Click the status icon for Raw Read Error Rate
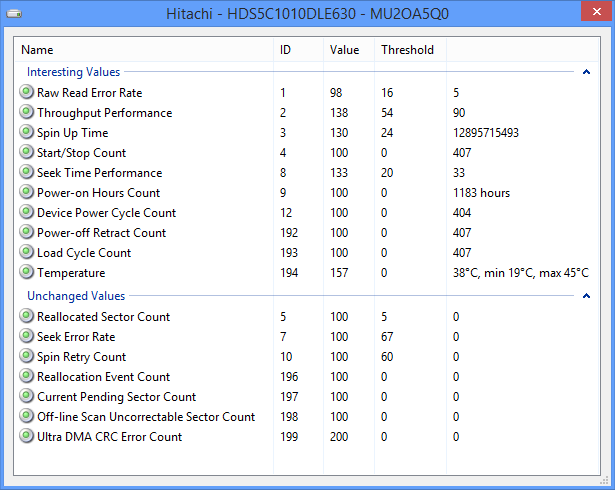This screenshot has height=490, width=615. [x=26, y=92]
